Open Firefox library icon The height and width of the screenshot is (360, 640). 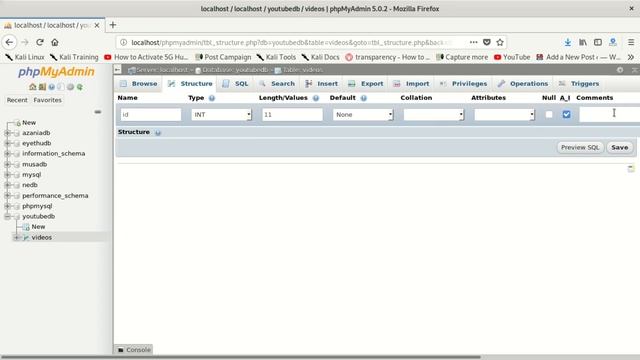(x=583, y=42)
